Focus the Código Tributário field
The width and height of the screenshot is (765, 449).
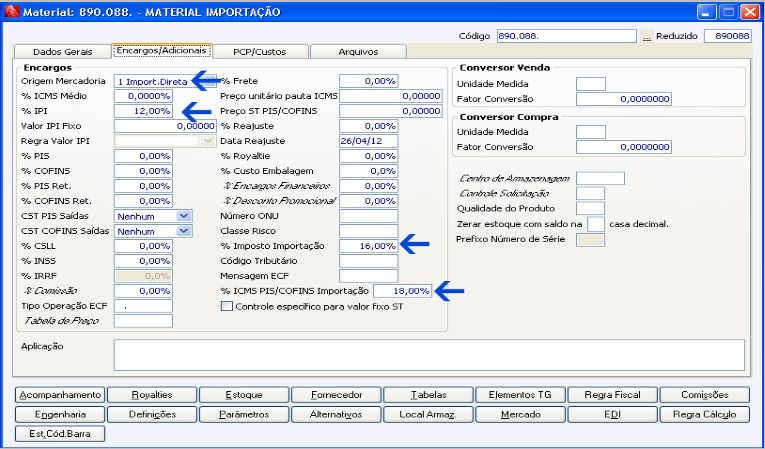click(368, 261)
